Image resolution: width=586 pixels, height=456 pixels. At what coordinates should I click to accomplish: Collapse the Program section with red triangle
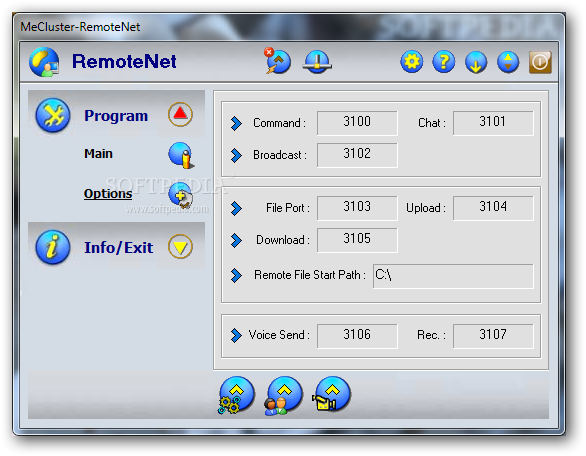(x=180, y=114)
